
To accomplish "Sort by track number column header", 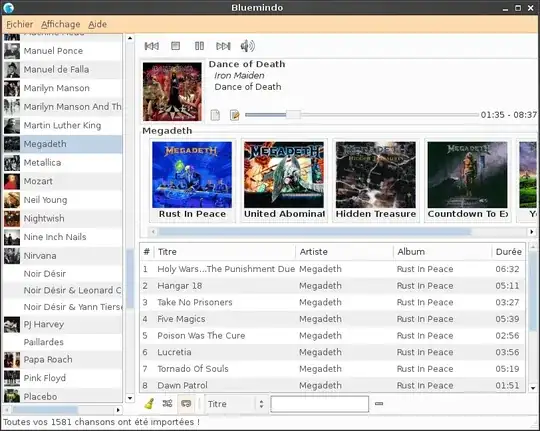I will pyautogui.click(x=147, y=252).
